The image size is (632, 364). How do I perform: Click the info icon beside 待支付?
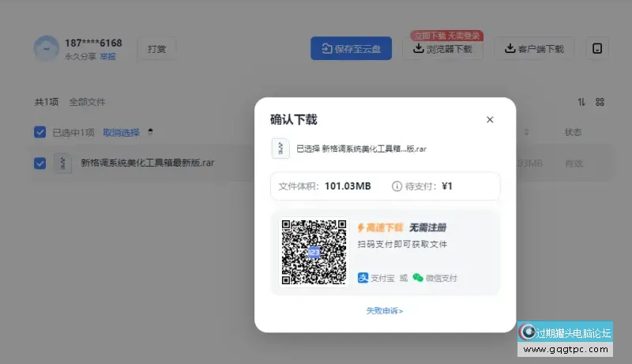(397, 186)
